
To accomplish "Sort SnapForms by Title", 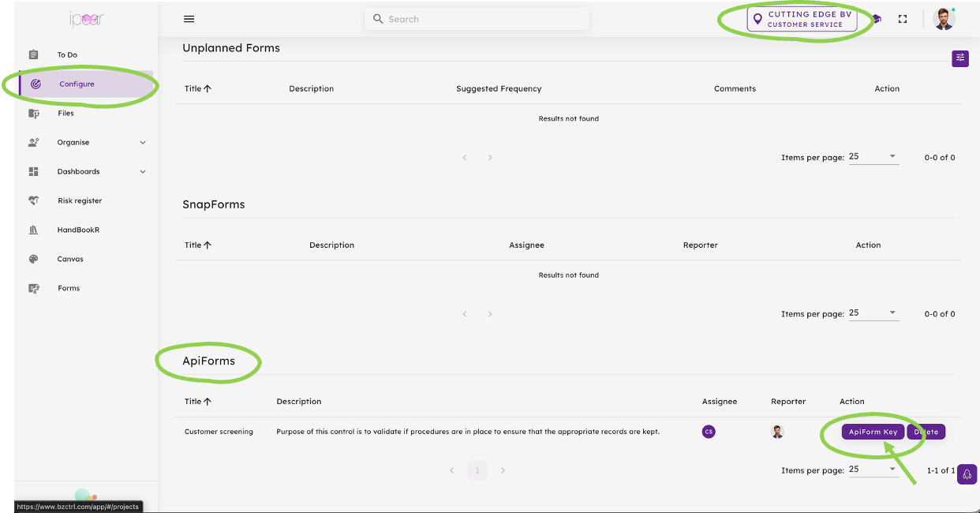I will 198,245.
